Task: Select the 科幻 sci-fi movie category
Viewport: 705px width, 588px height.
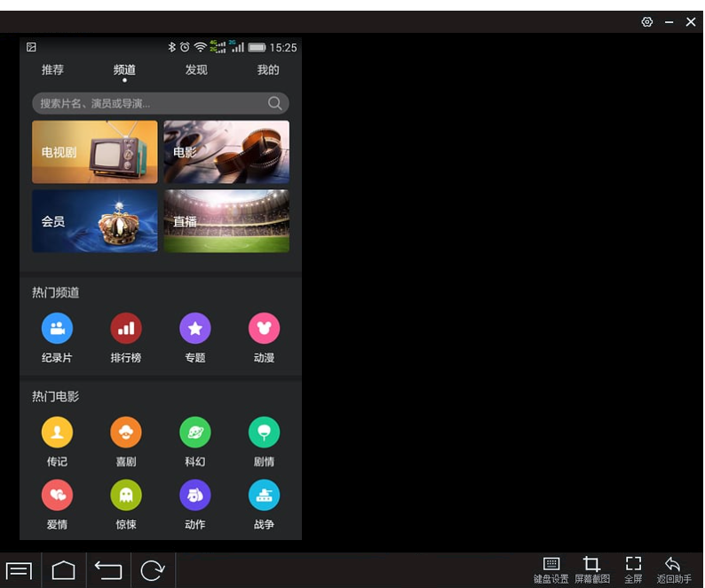Action: 195,432
